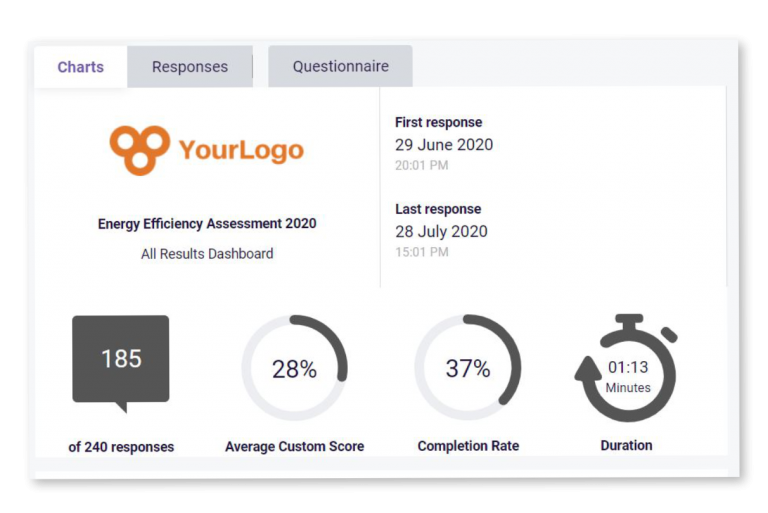Click the First response heading
The height and width of the screenshot is (513, 768).
click(x=438, y=122)
